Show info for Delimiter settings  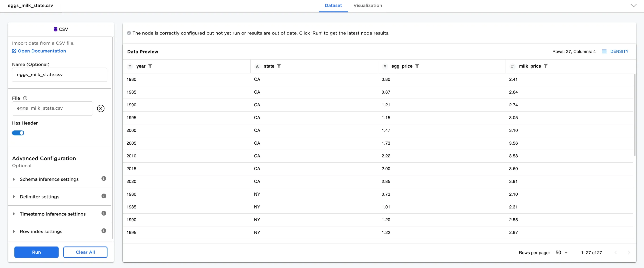104,196
